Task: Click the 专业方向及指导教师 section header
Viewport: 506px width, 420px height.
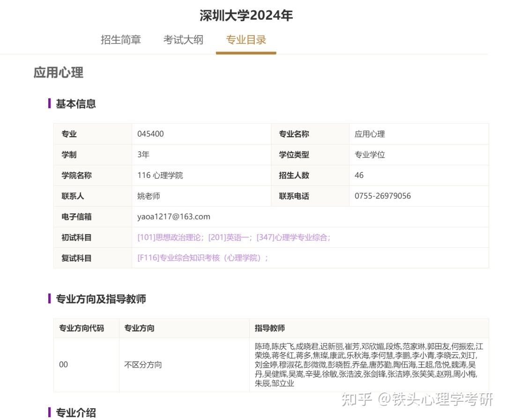Action: [x=100, y=299]
